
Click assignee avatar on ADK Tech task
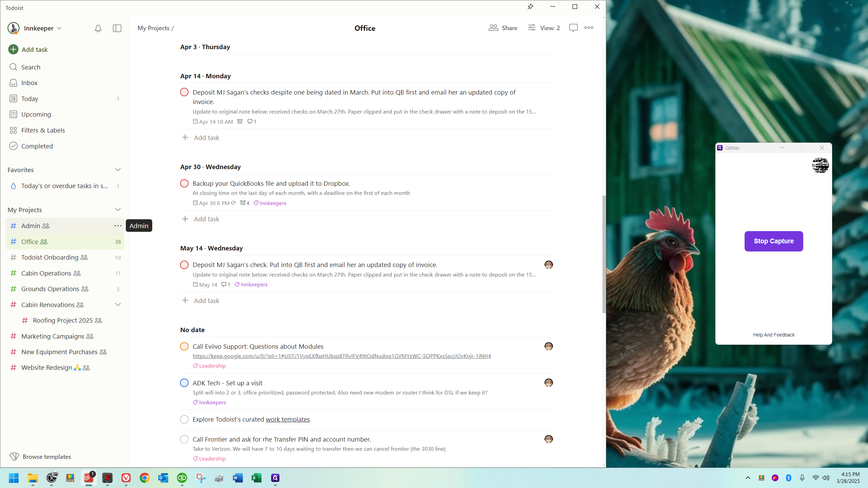pos(549,383)
